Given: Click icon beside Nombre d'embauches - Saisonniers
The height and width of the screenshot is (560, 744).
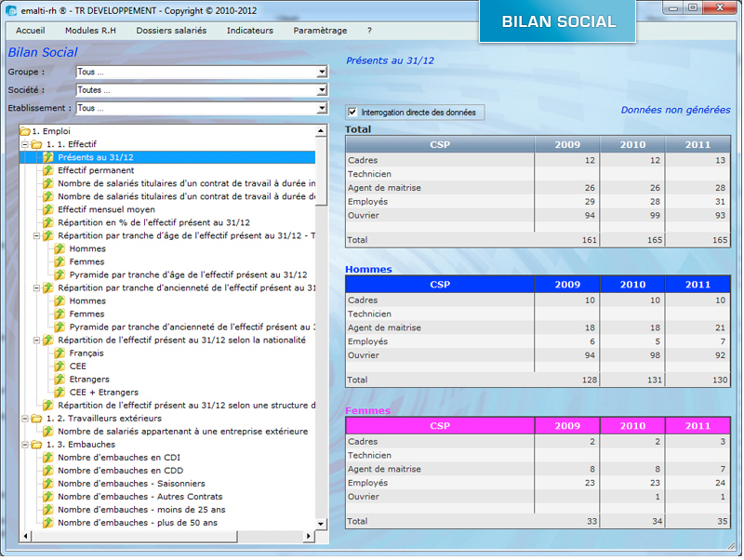Looking at the screenshot, I should (x=48, y=484).
